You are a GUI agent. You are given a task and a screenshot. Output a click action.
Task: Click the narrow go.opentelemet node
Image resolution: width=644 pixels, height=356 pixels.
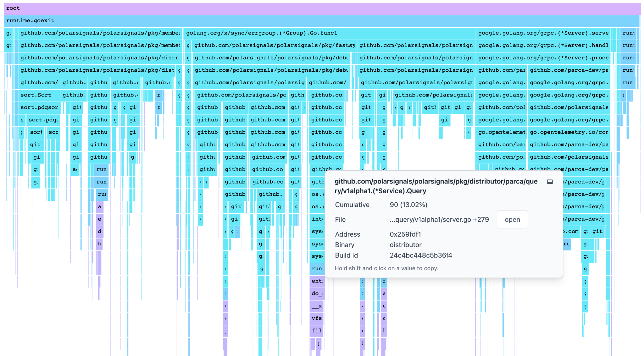coord(501,132)
